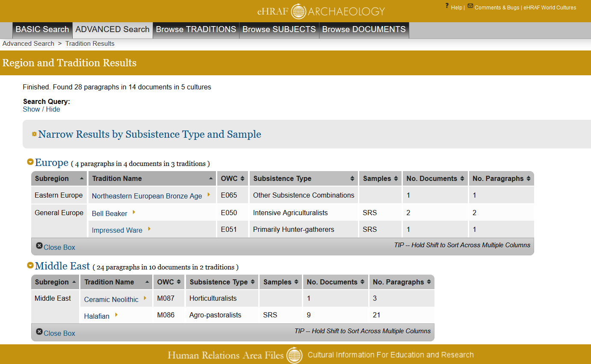Sort Europe table by OWC column
The image size is (591, 364).
(233, 178)
